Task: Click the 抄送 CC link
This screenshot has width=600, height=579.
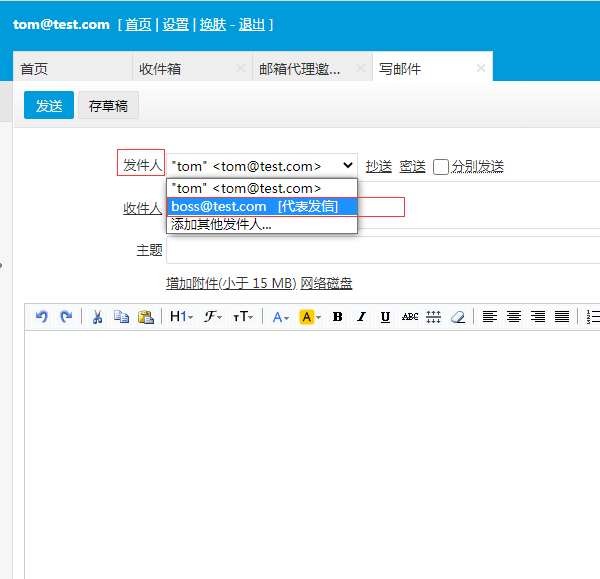Action: [x=379, y=166]
